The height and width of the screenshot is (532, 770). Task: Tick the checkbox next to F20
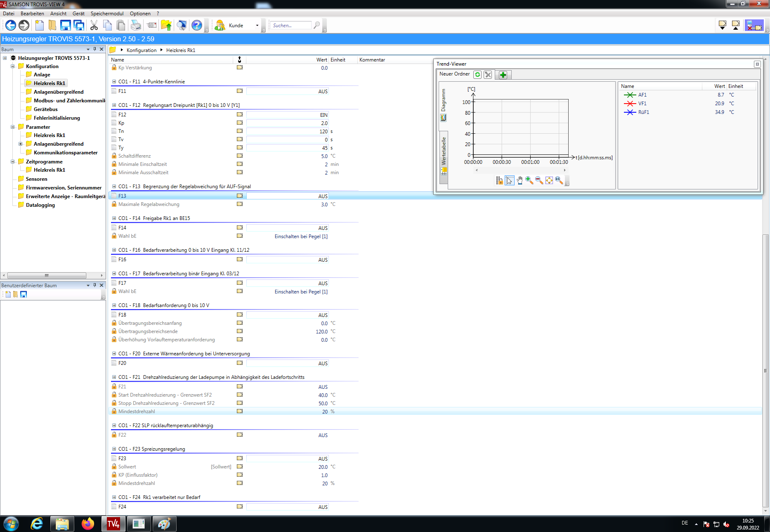[114, 363]
